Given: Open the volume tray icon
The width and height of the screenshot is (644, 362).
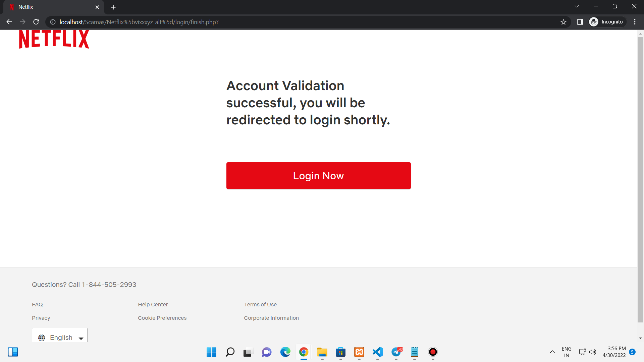Looking at the screenshot, I should [x=593, y=352].
